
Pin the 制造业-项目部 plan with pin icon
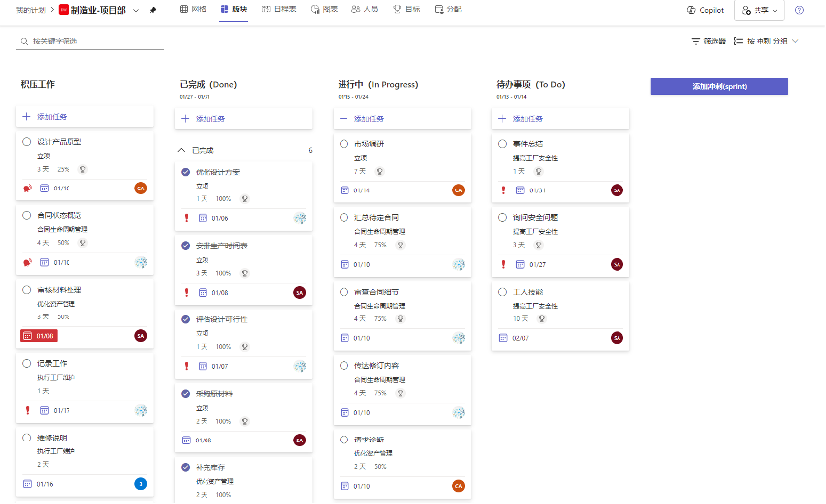click(152, 10)
